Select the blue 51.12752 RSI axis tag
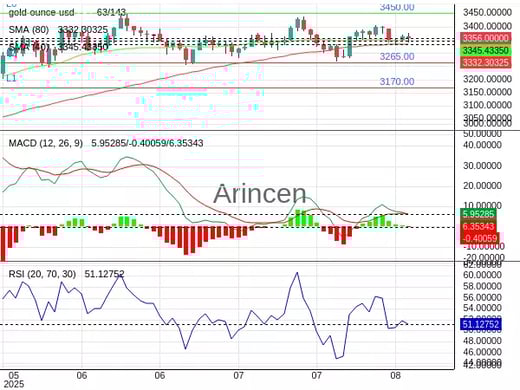The image size is (520, 390). tap(480, 324)
